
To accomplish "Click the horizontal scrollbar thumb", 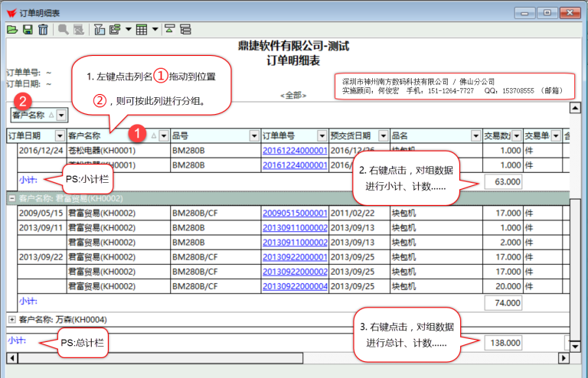I will [161, 358].
